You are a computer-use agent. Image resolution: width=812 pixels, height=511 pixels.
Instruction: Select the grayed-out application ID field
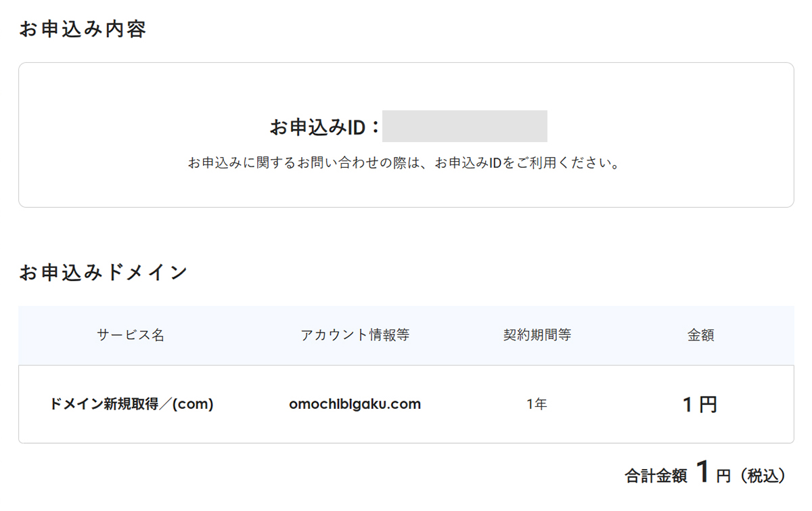click(x=464, y=126)
